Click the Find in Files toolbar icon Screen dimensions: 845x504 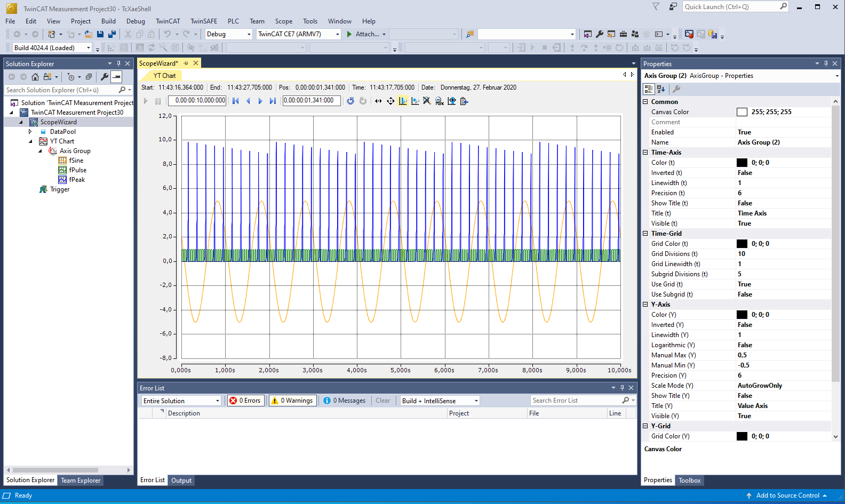(470, 34)
